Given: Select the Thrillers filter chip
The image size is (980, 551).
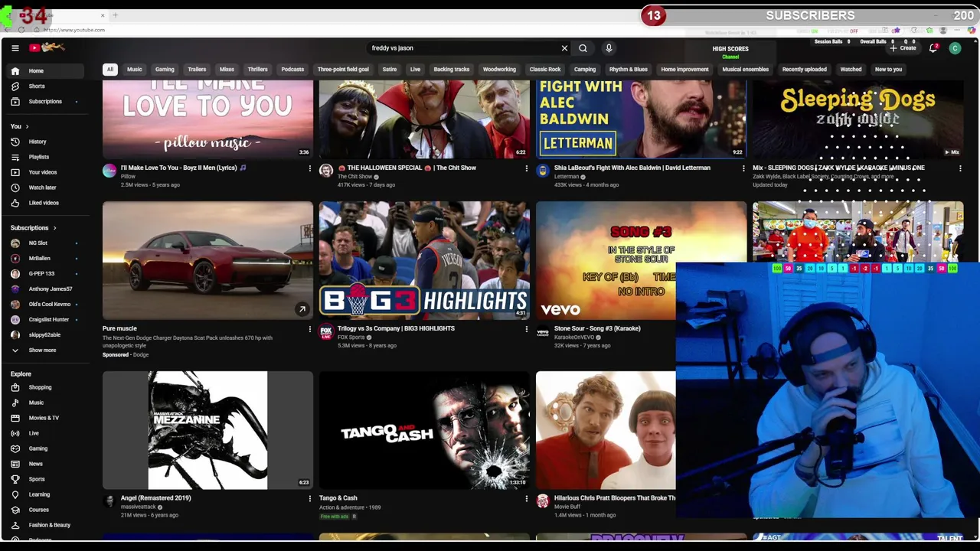Looking at the screenshot, I should pos(257,69).
